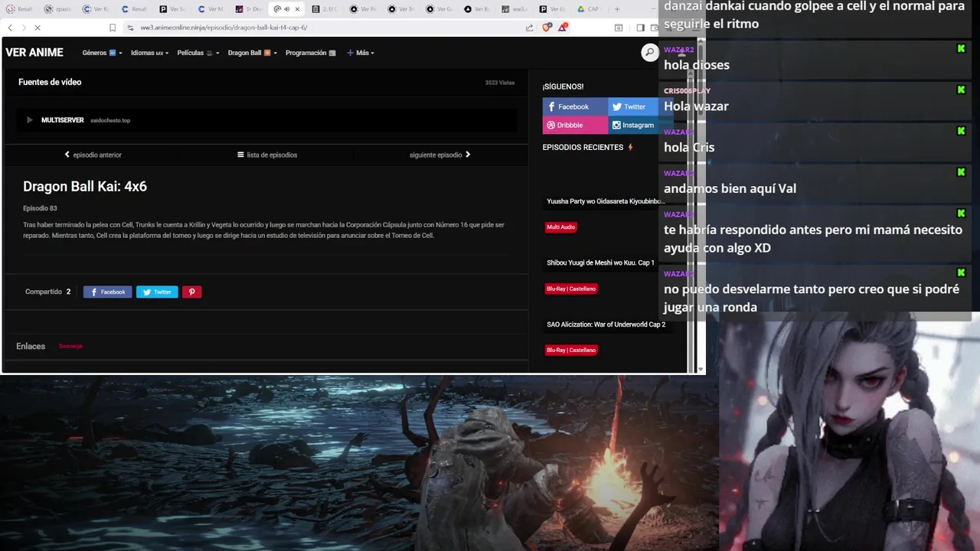Open Yuusha Party wo Oidasareta Kiyoubinbo recent episode
980x551 pixels.
(x=606, y=201)
